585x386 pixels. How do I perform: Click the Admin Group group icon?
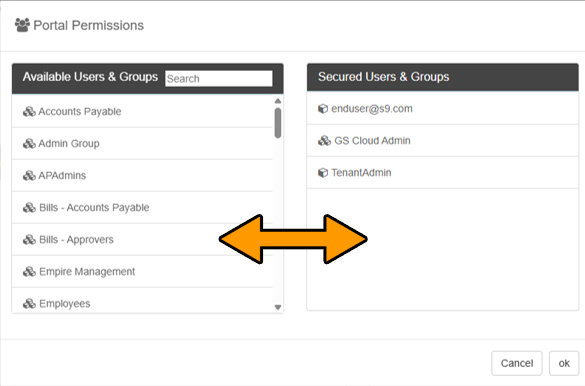pos(29,144)
